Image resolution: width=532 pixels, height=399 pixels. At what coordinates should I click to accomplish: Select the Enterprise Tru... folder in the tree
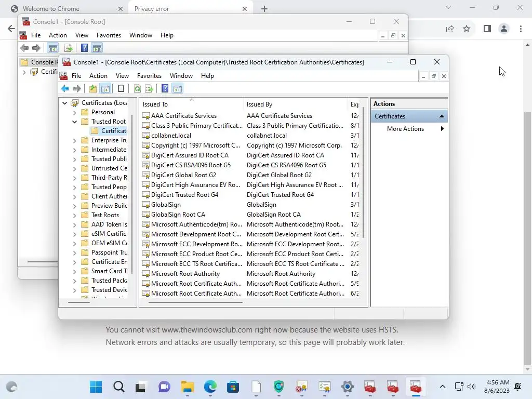[109, 140]
